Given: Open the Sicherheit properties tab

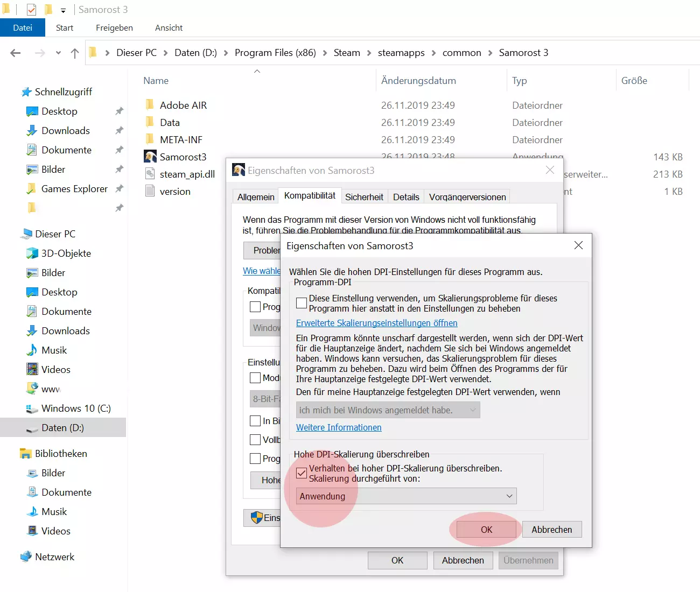Looking at the screenshot, I should 364,197.
